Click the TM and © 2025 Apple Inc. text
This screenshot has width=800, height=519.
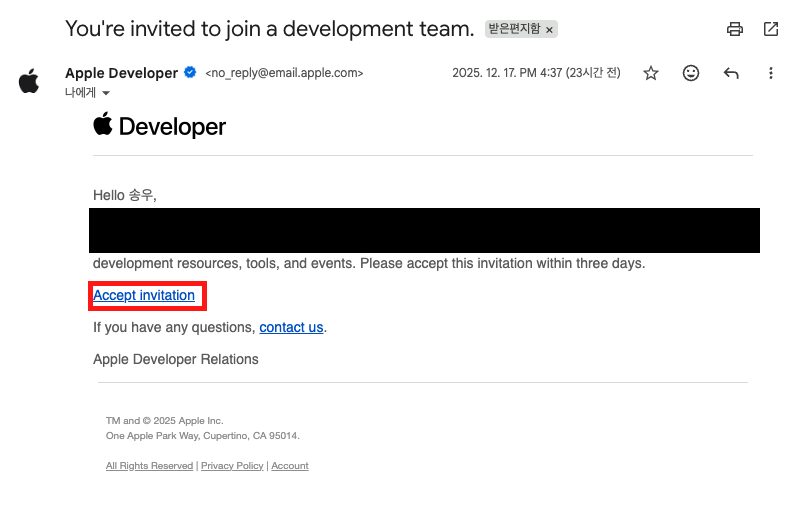click(x=164, y=421)
